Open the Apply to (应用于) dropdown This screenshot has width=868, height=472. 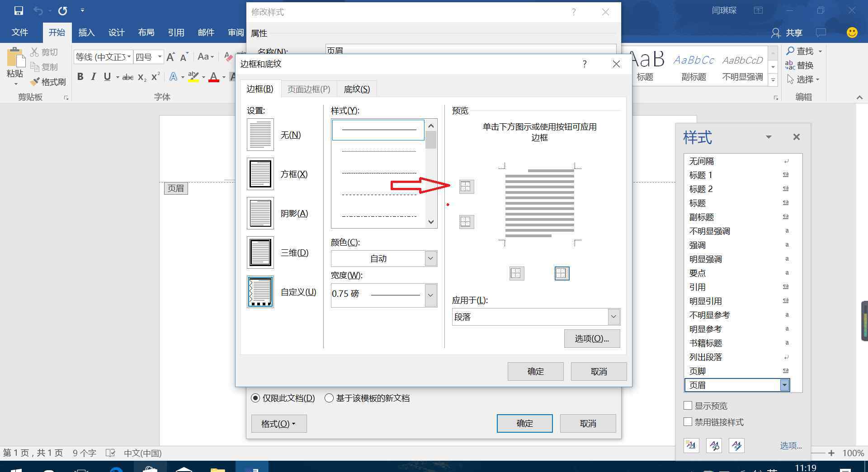(613, 317)
